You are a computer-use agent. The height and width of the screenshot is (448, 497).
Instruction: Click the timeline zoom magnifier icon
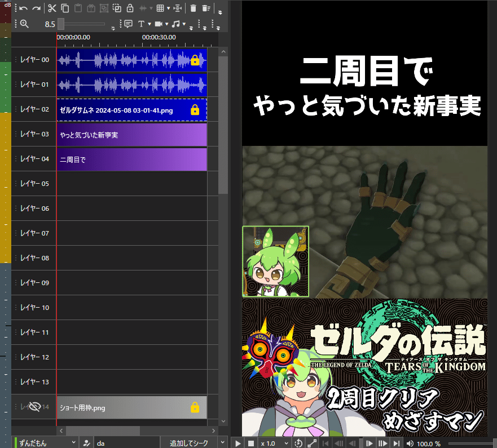tap(24, 24)
